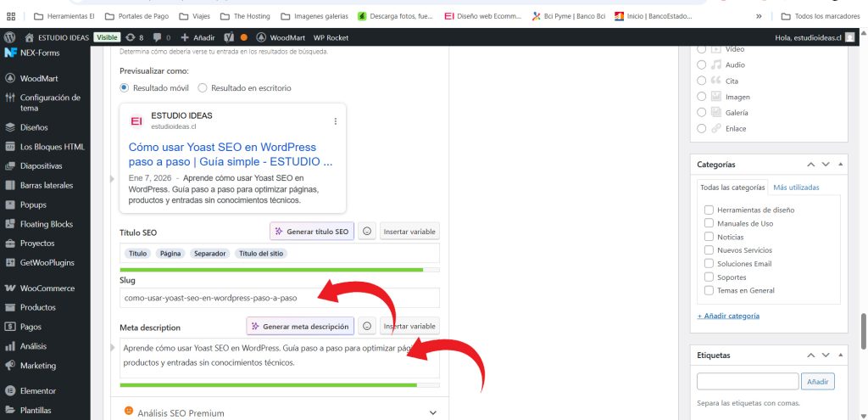Open the browser apps grid icon
The width and height of the screenshot is (868, 420).
[x=11, y=16]
